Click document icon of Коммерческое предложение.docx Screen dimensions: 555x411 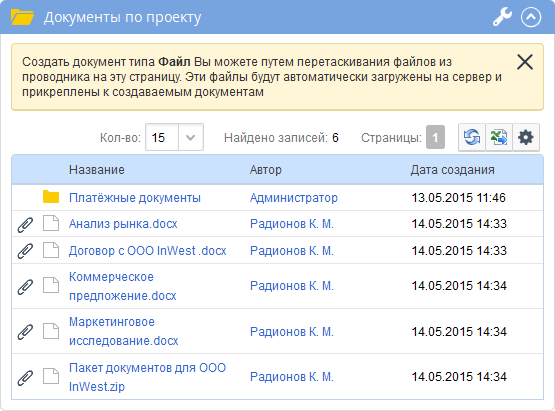pos(51,285)
